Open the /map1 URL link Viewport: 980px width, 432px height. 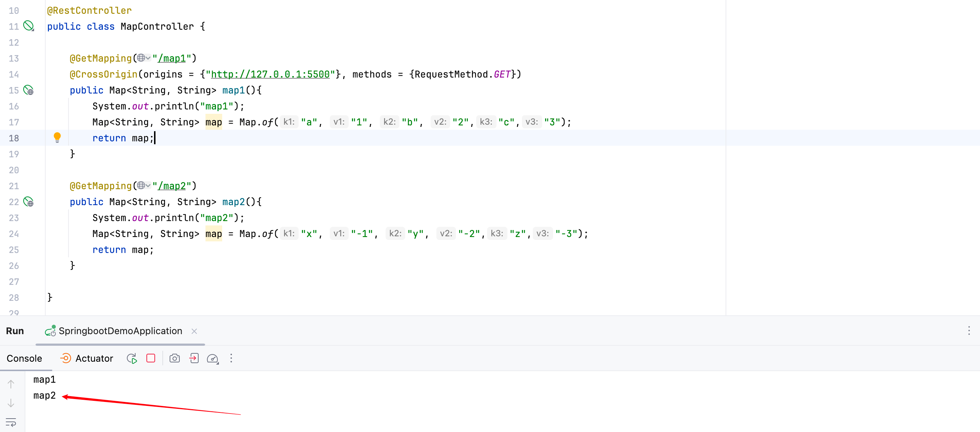pyautogui.click(x=171, y=58)
